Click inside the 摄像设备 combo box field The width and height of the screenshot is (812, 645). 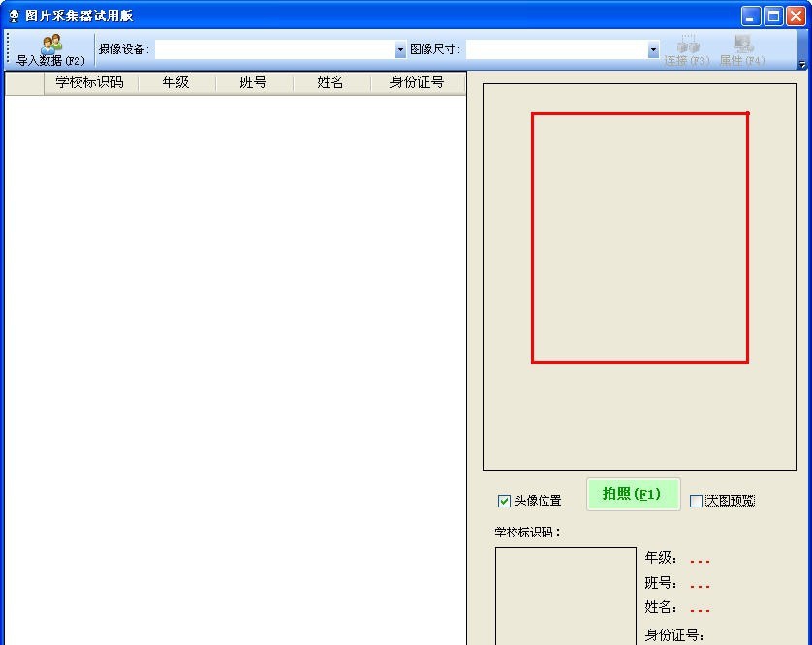click(x=275, y=49)
